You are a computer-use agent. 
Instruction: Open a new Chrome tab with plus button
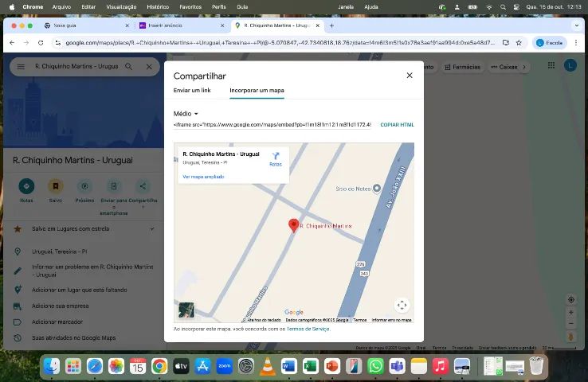[331, 25]
